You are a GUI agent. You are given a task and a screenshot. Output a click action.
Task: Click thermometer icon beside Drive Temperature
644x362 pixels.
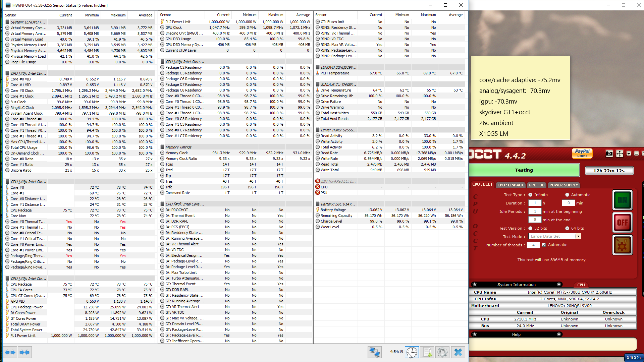[x=318, y=90]
